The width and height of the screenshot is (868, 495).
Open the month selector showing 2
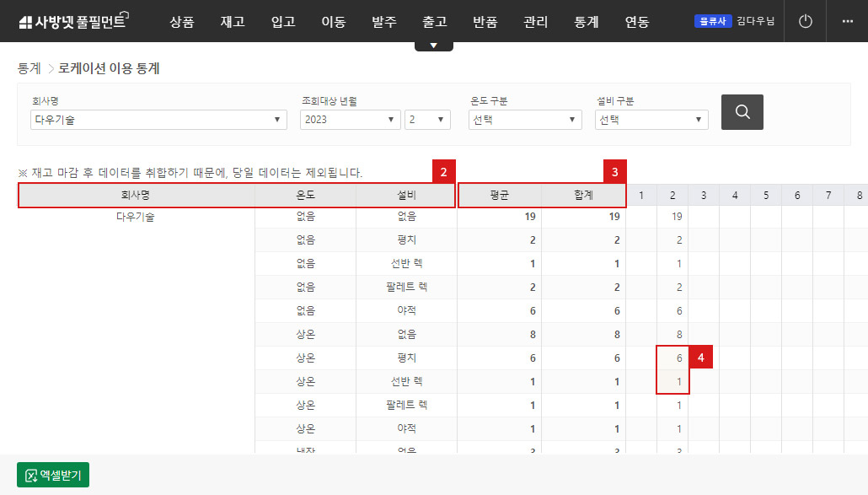[427, 119]
